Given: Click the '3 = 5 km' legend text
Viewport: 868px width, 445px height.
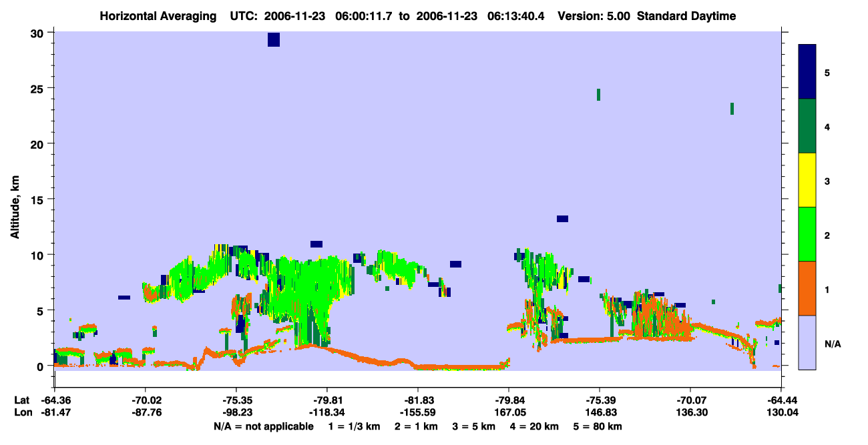Looking at the screenshot, I should [x=474, y=426].
